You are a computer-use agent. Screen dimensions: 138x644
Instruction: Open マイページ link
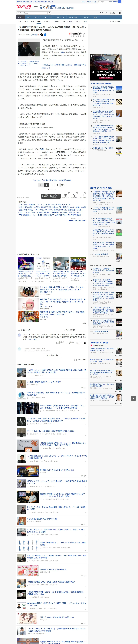pyautogui.click(x=103, y=13)
